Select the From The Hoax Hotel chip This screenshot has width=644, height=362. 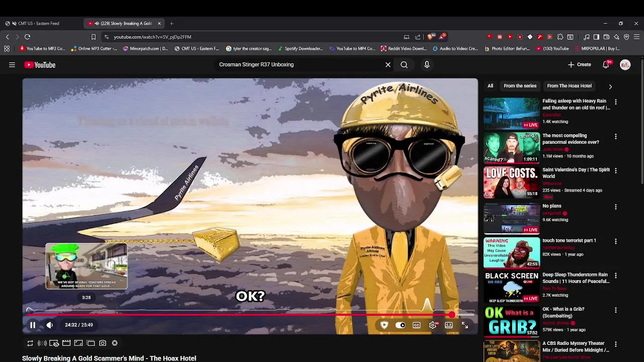[x=569, y=86]
